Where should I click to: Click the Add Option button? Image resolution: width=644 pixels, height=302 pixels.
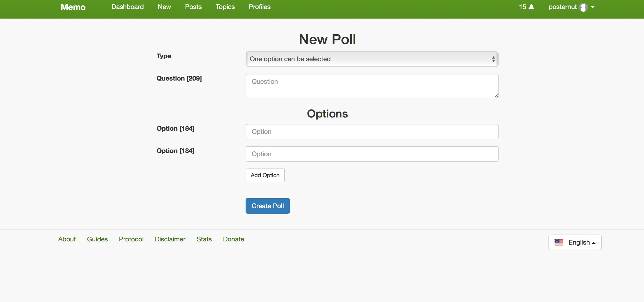tap(265, 175)
